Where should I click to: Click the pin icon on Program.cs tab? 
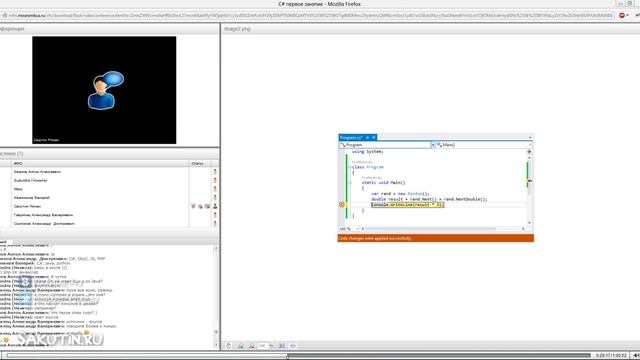pyautogui.click(x=367, y=138)
